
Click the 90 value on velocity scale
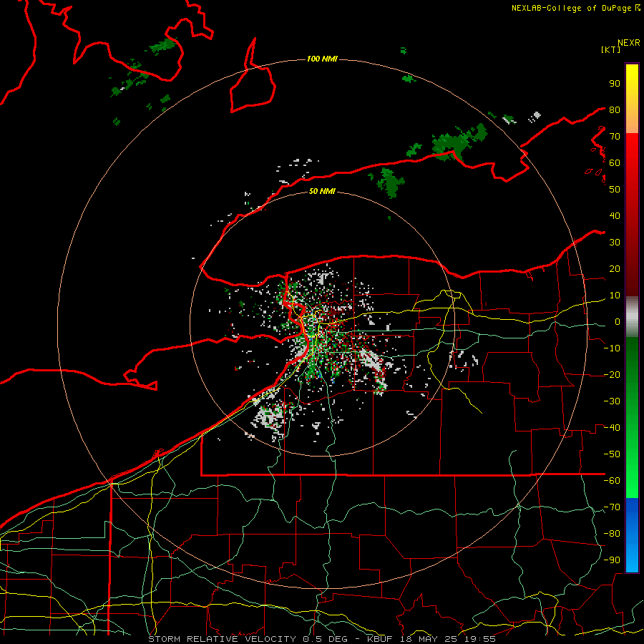point(615,84)
